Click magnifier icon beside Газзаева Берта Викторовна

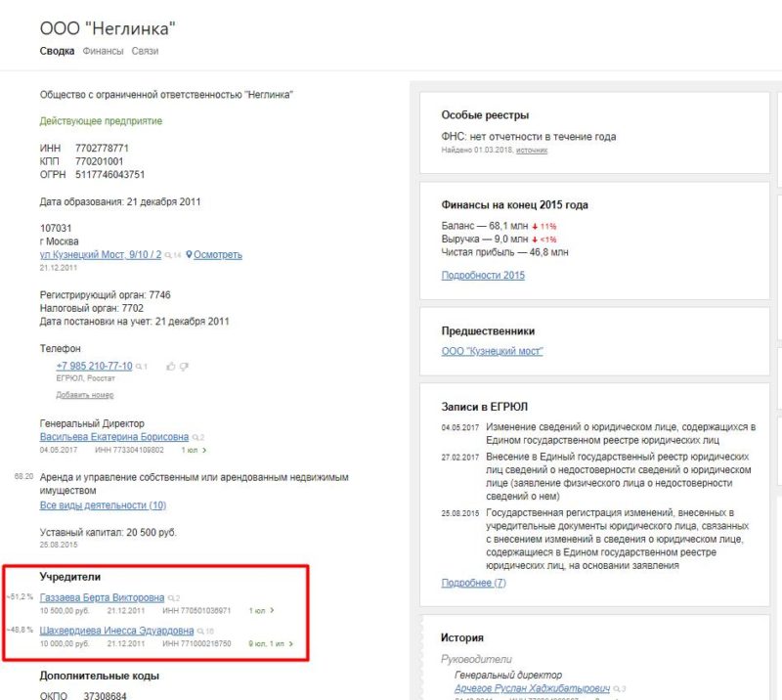click(x=171, y=597)
